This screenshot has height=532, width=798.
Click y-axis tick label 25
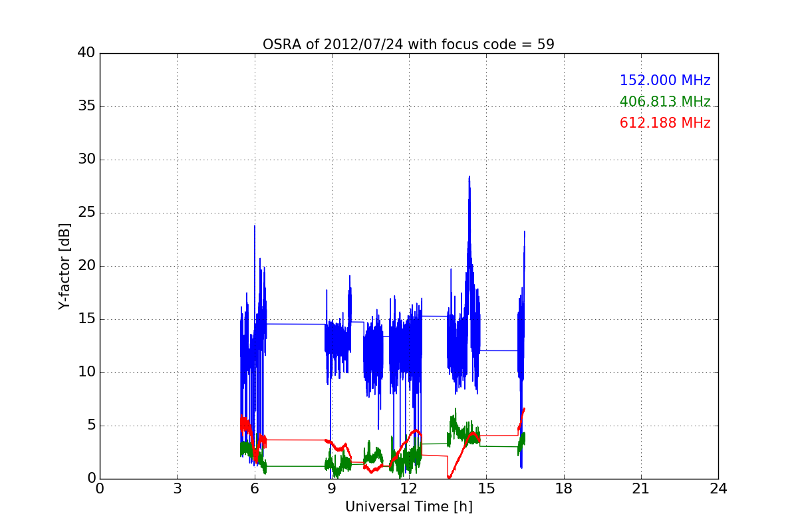pos(86,213)
